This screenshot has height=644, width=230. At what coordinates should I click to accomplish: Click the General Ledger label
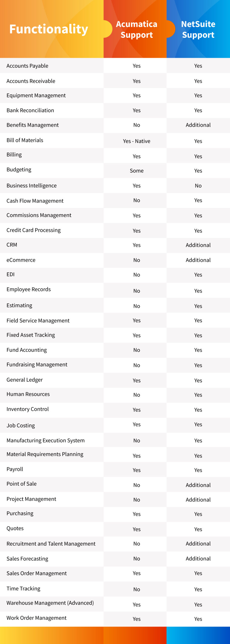click(x=25, y=380)
